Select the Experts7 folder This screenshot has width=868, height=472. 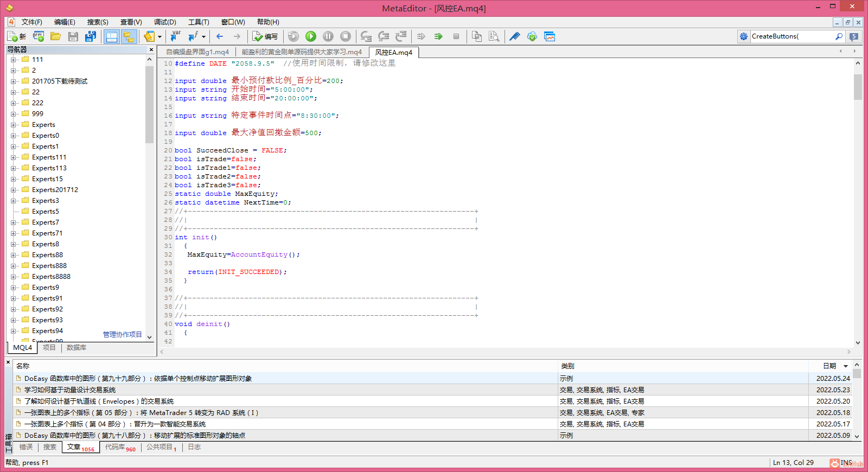point(45,222)
